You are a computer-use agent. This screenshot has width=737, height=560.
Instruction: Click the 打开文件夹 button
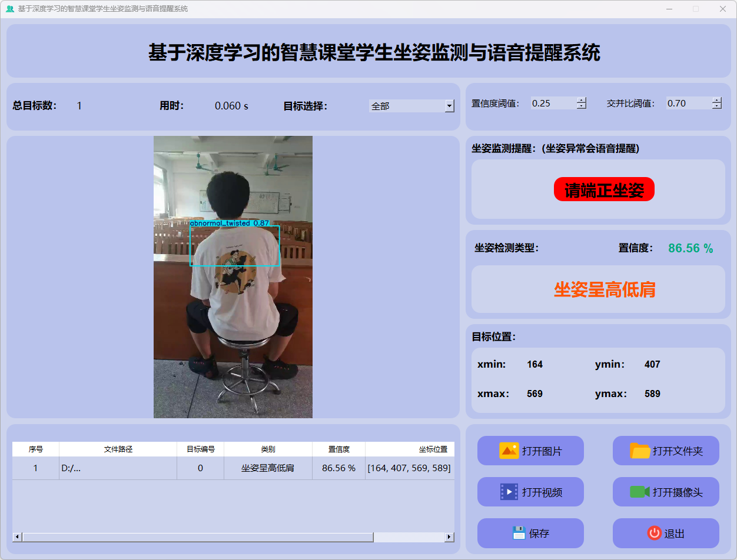tap(666, 451)
